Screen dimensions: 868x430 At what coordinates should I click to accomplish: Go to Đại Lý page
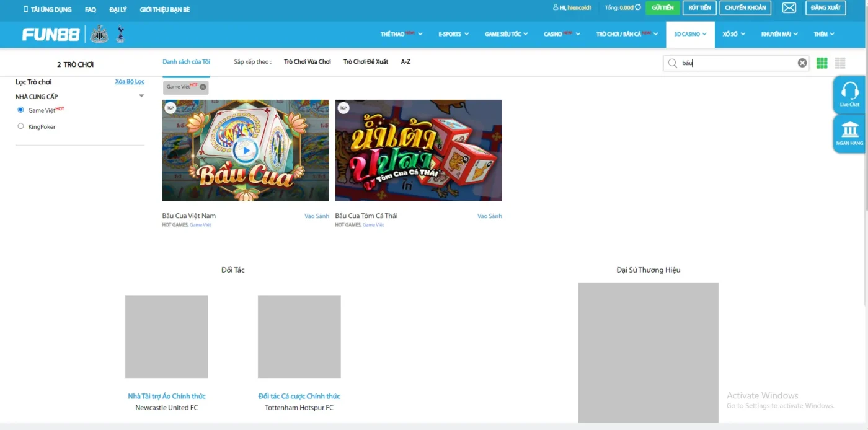click(x=118, y=9)
